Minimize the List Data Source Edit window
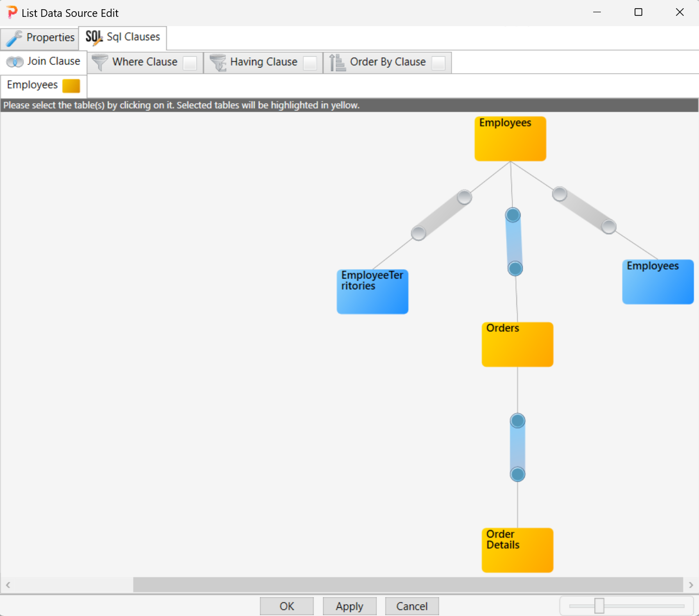 (x=597, y=12)
